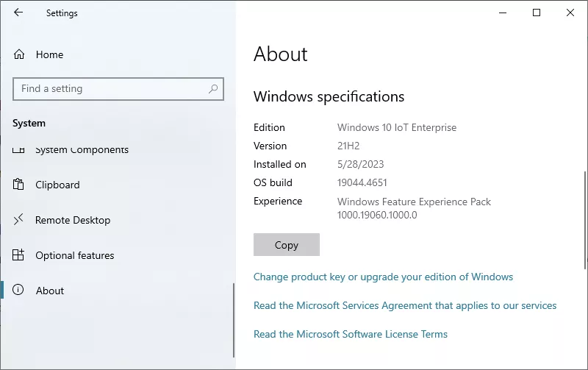588x370 pixels.
Task: Copy the Windows specifications
Action: [287, 245]
